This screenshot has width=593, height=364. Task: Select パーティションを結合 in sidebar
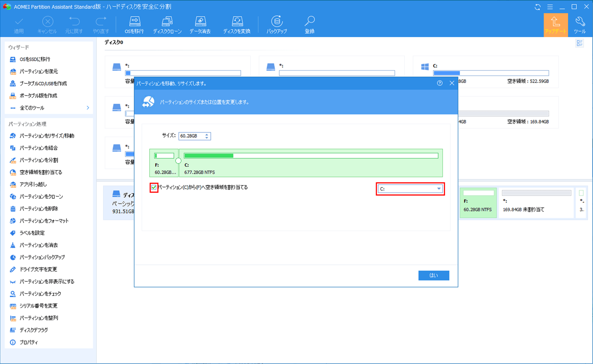pos(39,148)
